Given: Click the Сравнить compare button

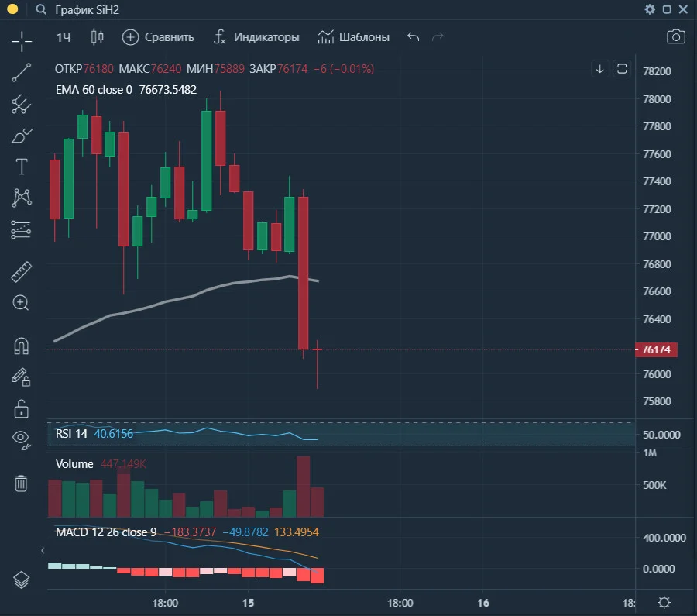Looking at the screenshot, I should pos(158,37).
